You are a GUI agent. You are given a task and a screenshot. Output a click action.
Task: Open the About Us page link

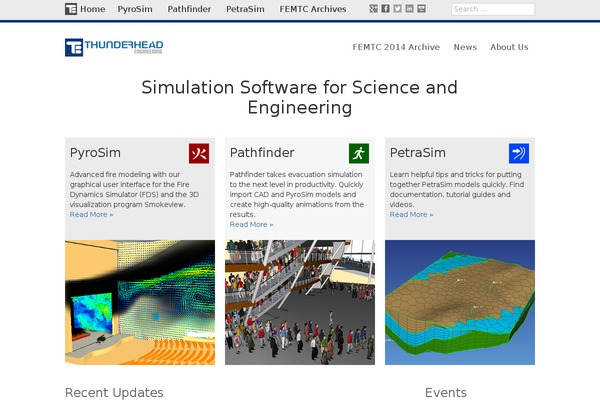509,47
